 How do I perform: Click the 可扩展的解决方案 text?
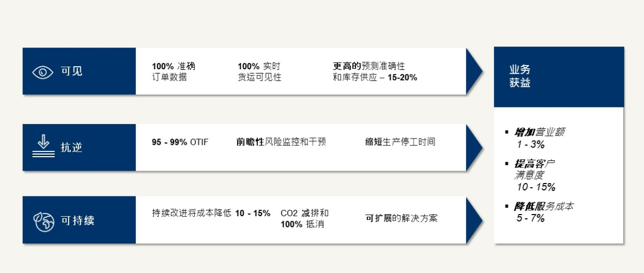coord(401,218)
